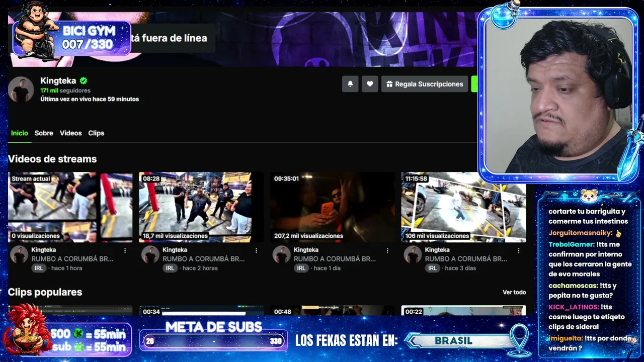Viewport: 644px width, 362px height.
Task: Switch to the Inicio tab
Action: tap(20, 133)
